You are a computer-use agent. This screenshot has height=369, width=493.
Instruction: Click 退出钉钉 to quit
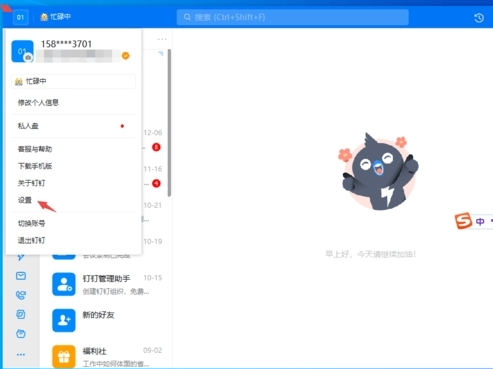31,240
